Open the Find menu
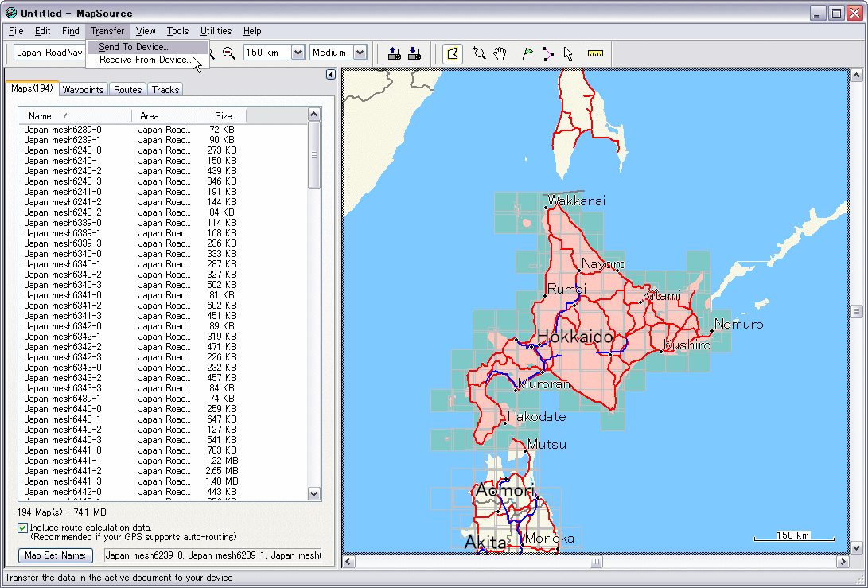868x588 pixels. click(70, 31)
